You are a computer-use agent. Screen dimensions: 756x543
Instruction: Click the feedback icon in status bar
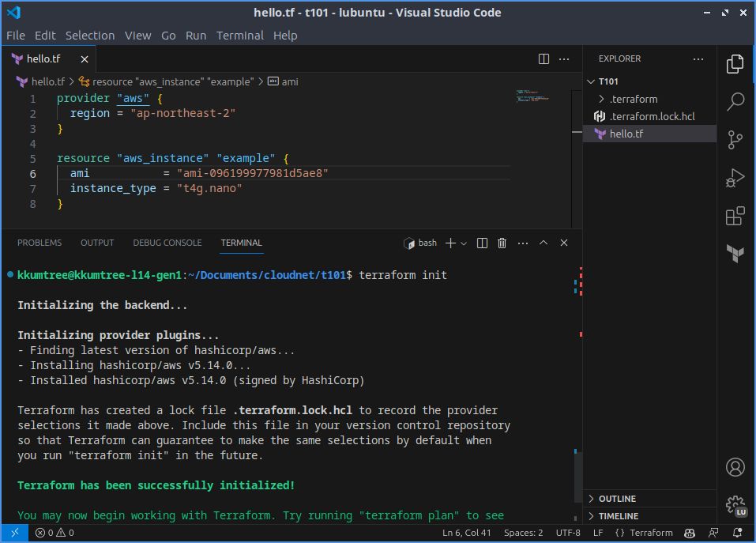[x=713, y=533]
